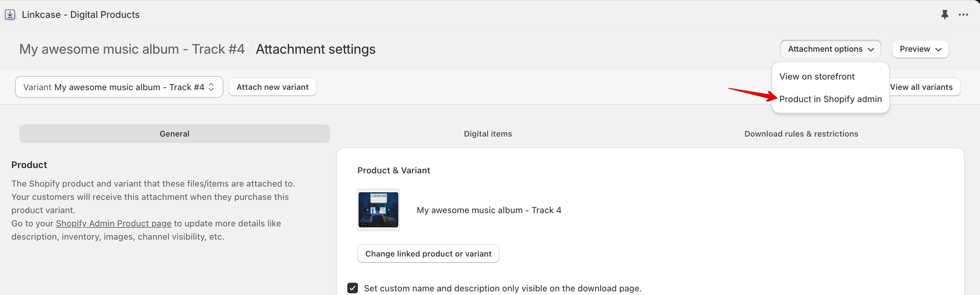Click the Track 4 product thumbnail image
Screen dimensions: 980x295
click(x=378, y=210)
